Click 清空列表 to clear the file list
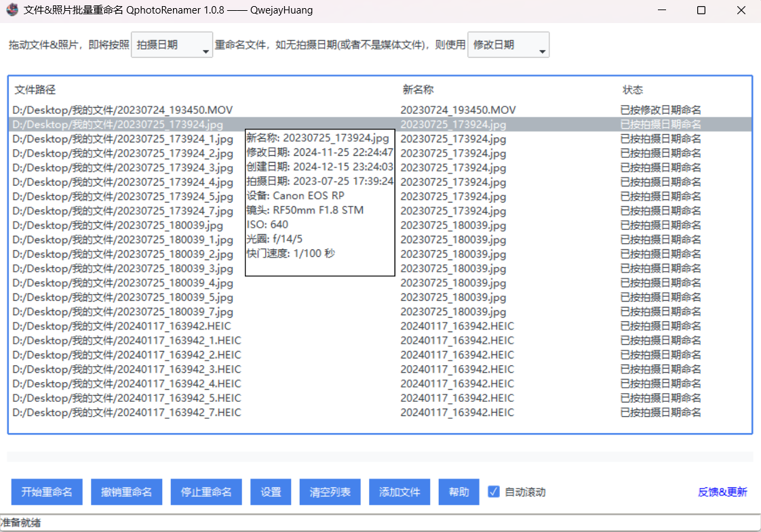Screen dimensions: 761x532 [330, 492]
